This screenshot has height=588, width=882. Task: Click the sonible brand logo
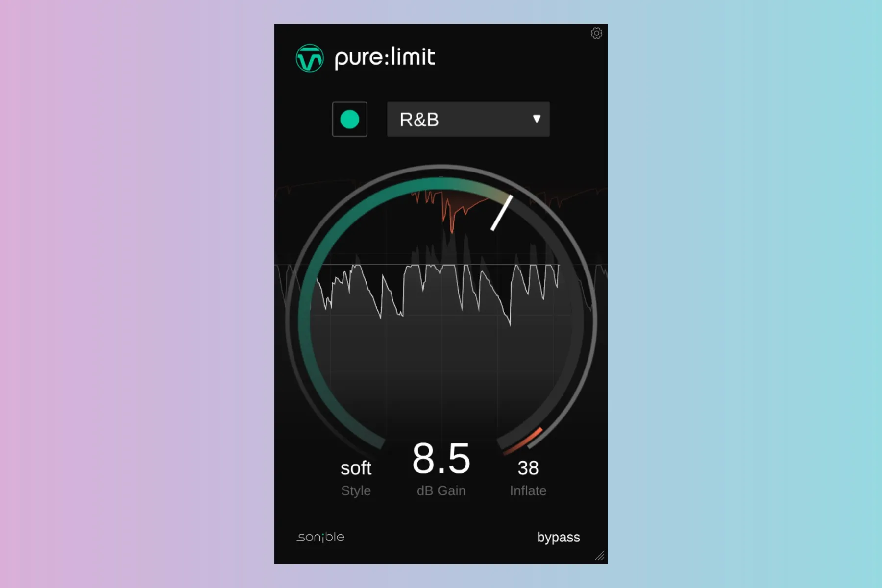pos(320,537)
